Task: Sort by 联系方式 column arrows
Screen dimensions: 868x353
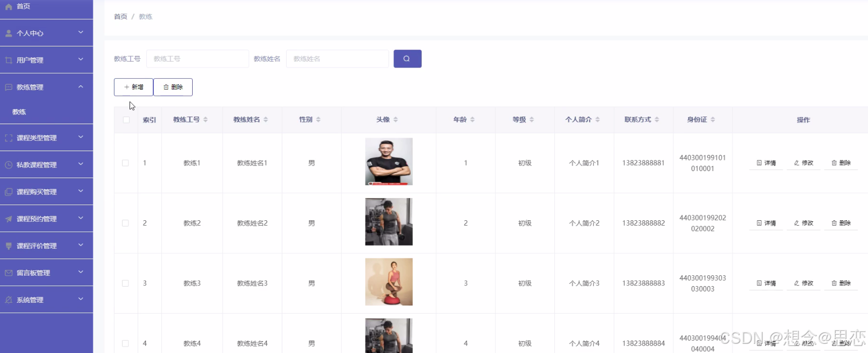Action: [x=657, y=120]
